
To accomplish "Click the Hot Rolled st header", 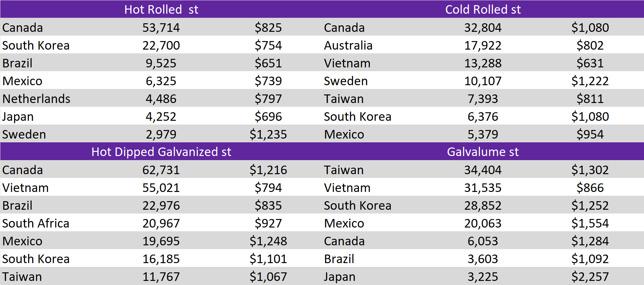I will 161,9.
